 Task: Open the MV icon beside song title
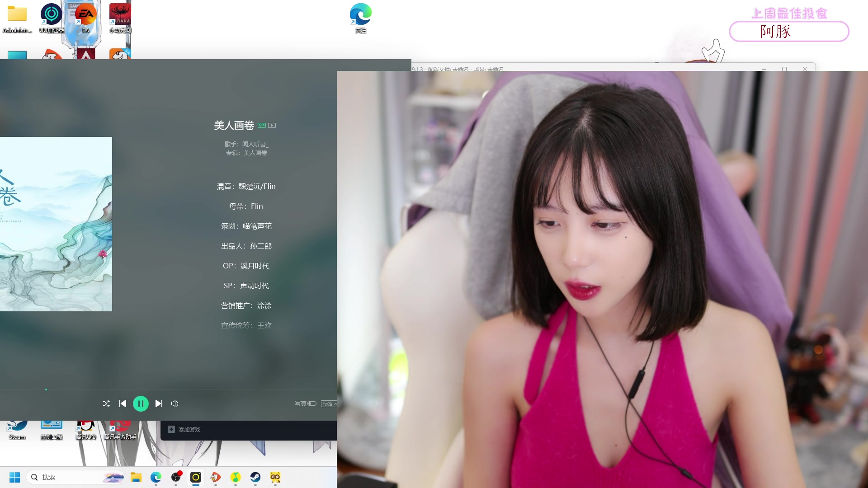pyautogui.click(x=272, y=126)
